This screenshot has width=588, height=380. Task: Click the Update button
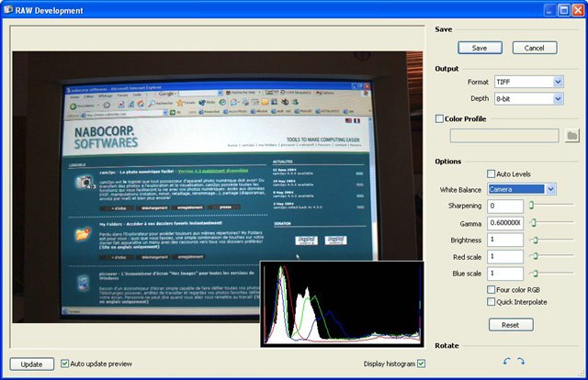coord(32,364)
